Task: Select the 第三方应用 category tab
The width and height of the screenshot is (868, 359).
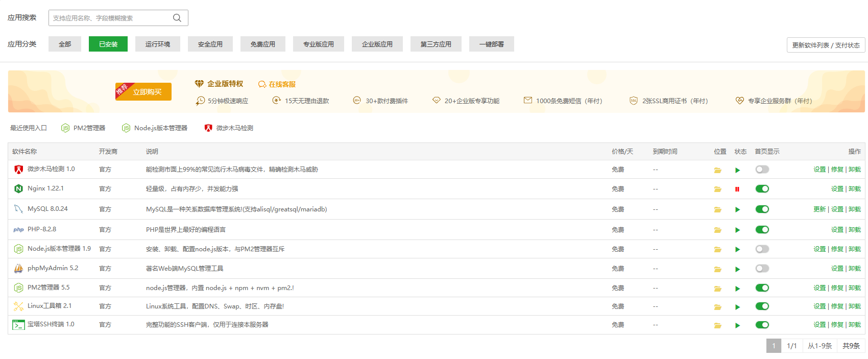Action: click(436, 44)
